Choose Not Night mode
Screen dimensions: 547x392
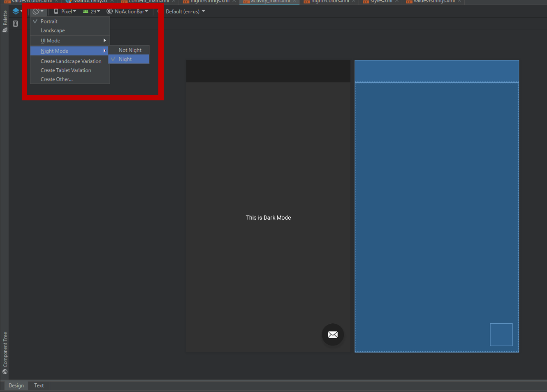129,50
